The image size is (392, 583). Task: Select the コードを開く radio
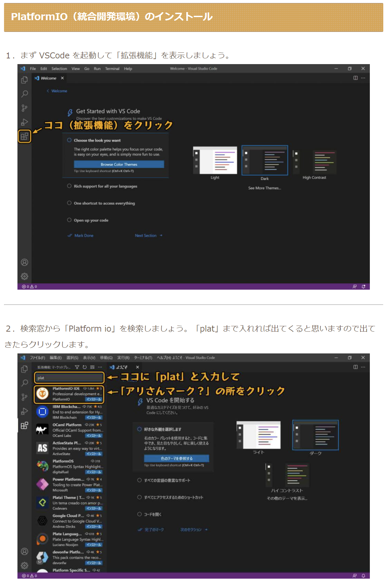(x=139, y=514)
